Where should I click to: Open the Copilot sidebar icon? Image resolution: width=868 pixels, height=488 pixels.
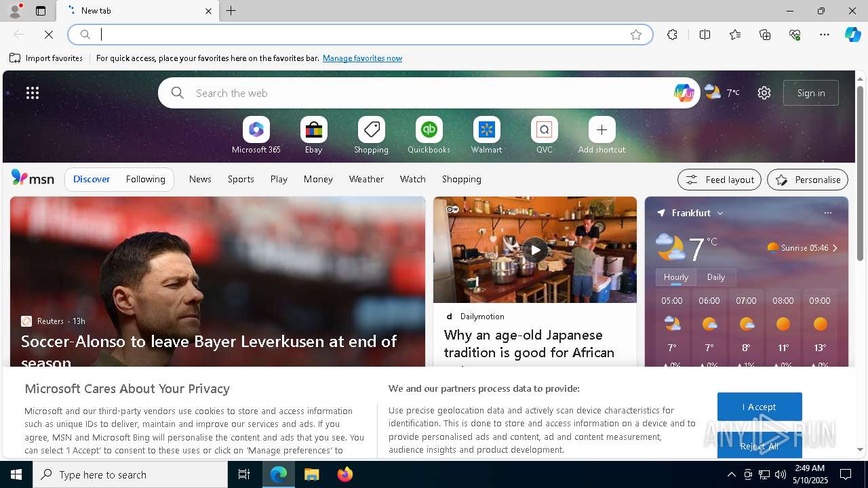pos(852,35)
